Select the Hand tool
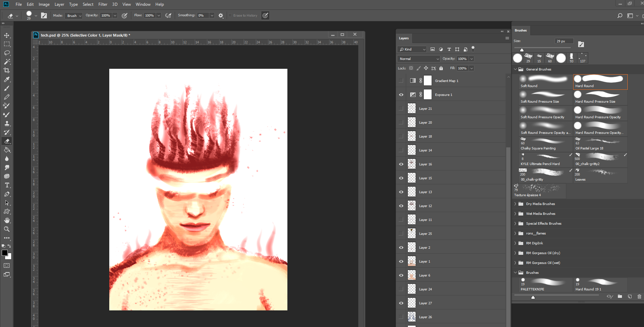This screenshot has height=327, width=644. [x=6, y=220]
